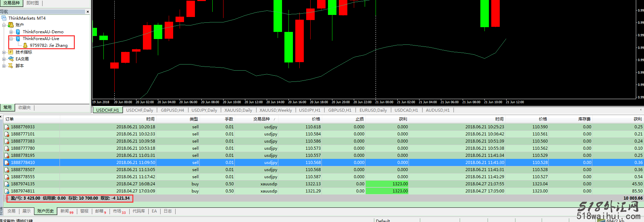
Task: Click order icon for order 1887974135
Action: coord(7,184)
